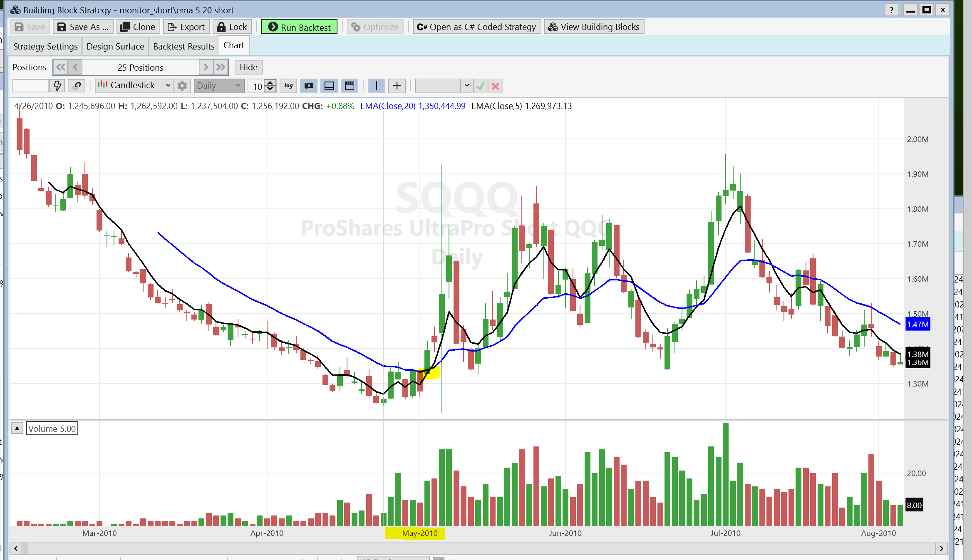Hide the positions navigator
The width and height of the screenshot is (972, 560).
(x=248, y=67)
